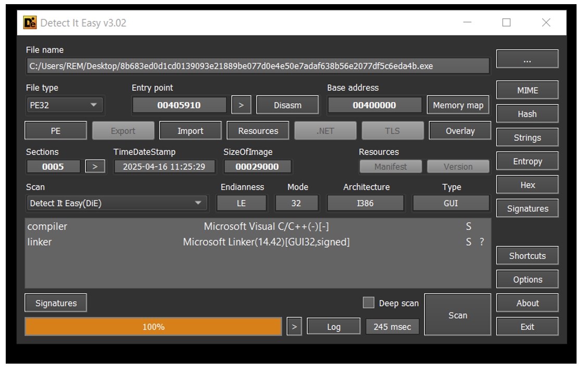Viewport: 588px width, 373px height.
Task: Open the MIME viewer
Action: pos(527,91)
